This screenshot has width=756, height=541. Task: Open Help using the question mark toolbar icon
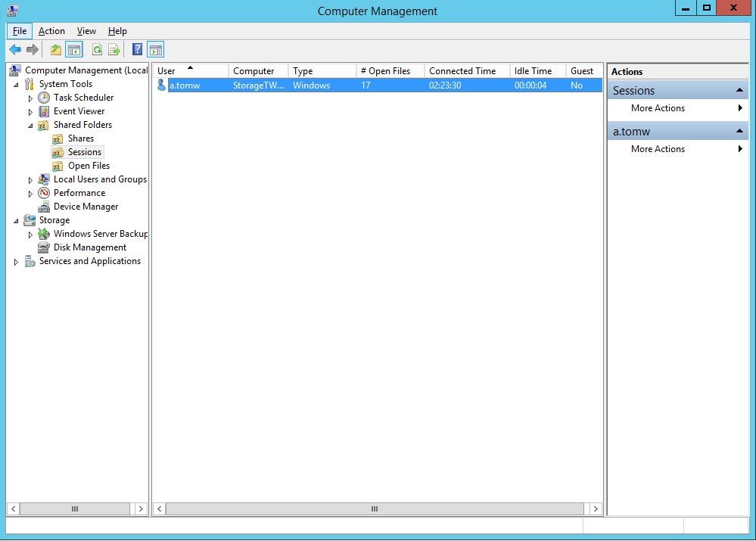pyautogui.click(x=136, y=49)
